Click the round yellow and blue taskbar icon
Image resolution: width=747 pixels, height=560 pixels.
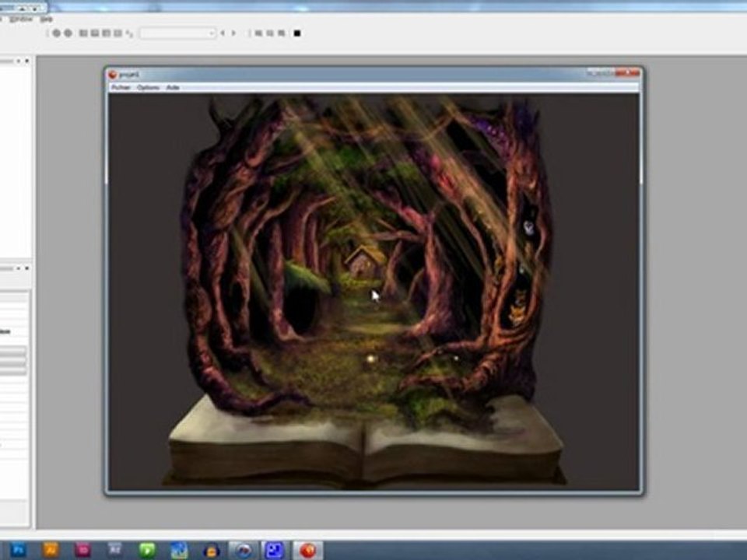[x=211, y=551]
